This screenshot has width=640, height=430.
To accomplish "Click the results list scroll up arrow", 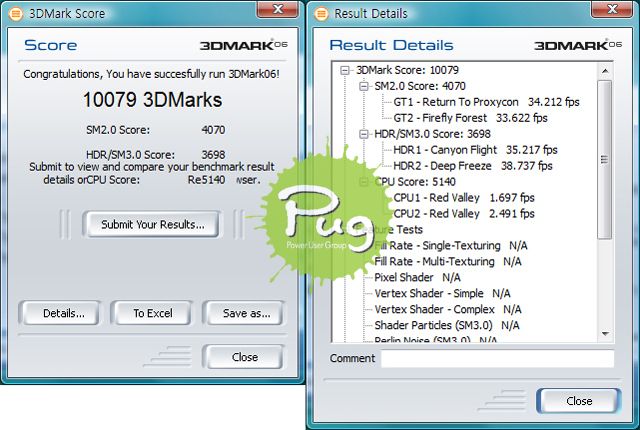I will tap(605, 71).
